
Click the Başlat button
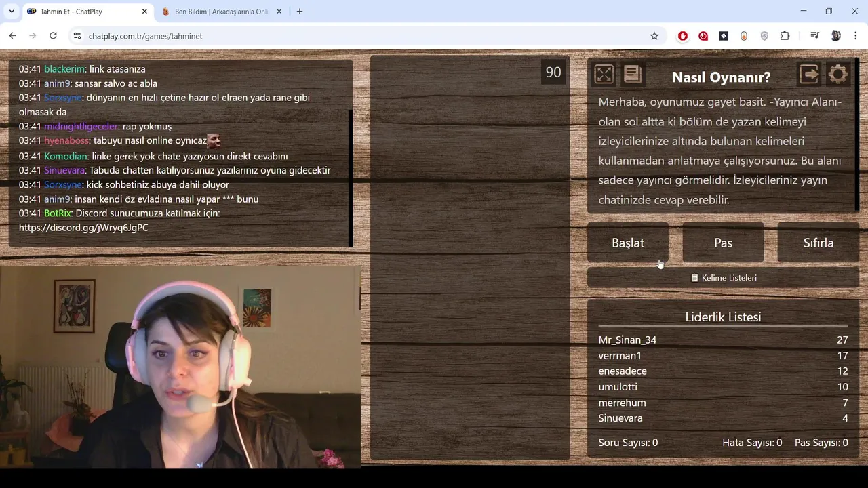point(628,243)
